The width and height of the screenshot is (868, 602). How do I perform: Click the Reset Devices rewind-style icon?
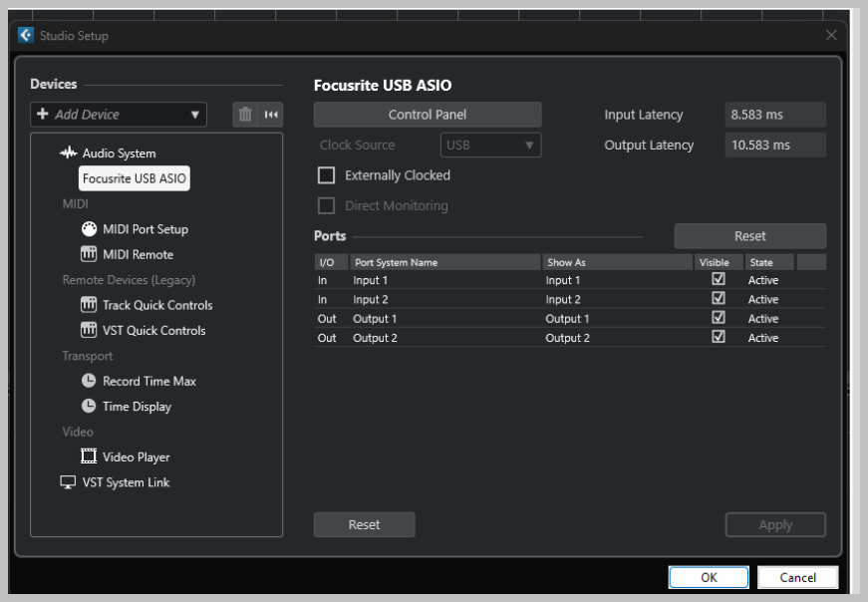click(x=271, y=115)
